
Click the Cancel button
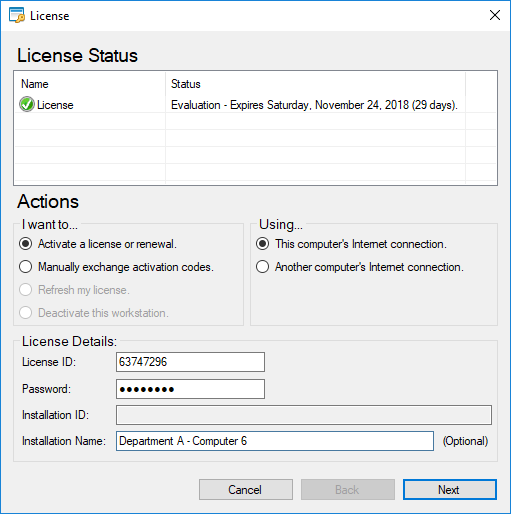click(x=246, y=490)
